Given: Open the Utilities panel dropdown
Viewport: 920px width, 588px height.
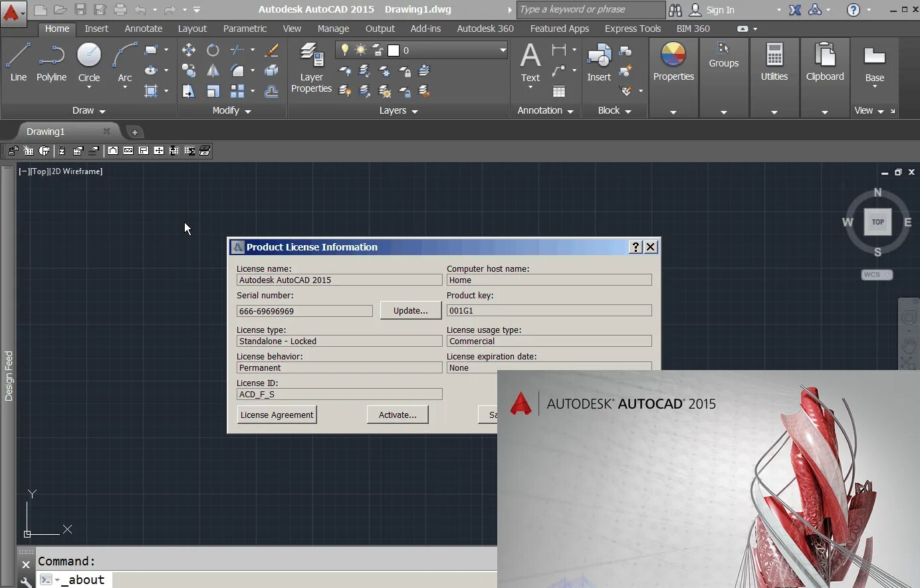Looking at the screenshot, I should (x=774, y=112).
